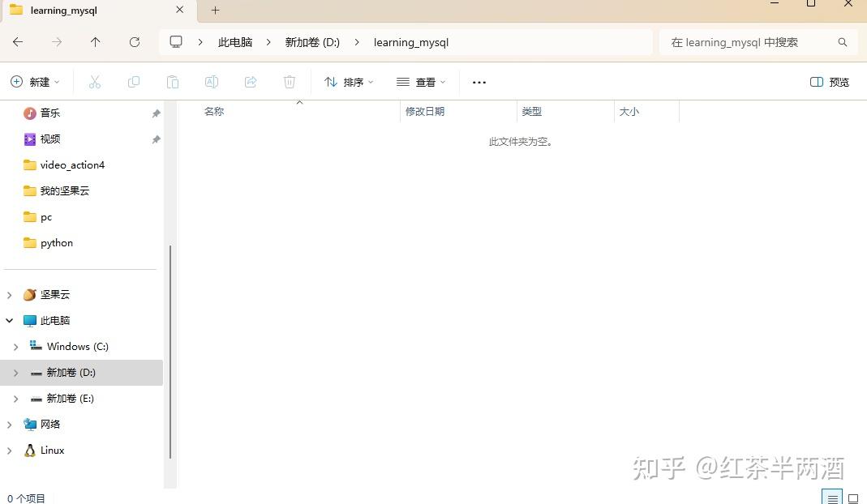Select the Rename icon
867x504 pixels.
tap(212, 81)
